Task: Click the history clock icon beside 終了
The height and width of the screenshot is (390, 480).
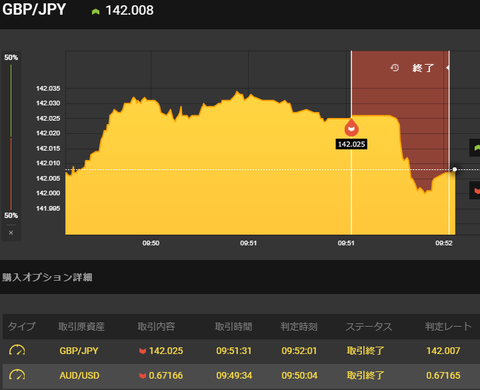Action: [395, 68]
